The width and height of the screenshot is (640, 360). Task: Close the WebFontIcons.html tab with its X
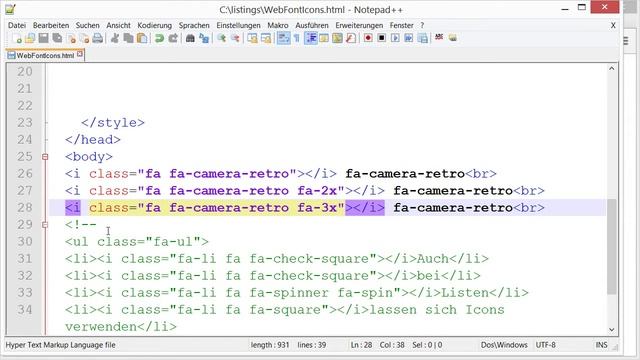(x=80, y=54)
